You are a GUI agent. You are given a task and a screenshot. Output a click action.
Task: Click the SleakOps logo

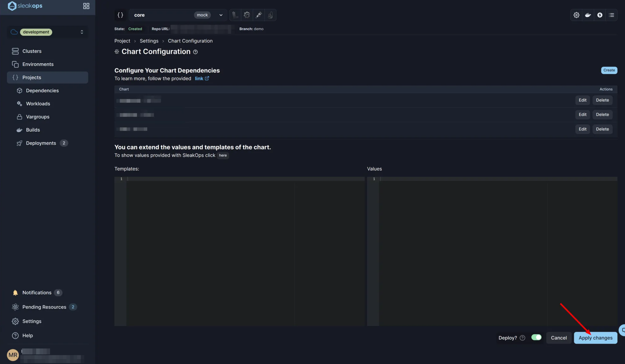[25, 6]
